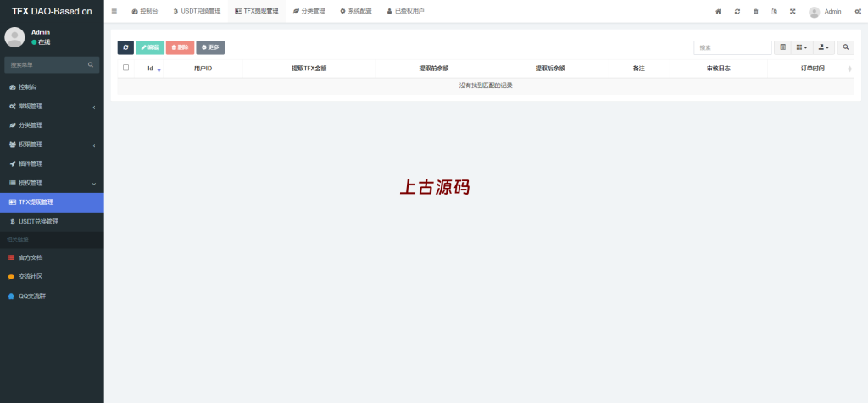Open 插件管理 in the sidebar
This screenshot has height=403, width=868.
click(x=52, y=163)
